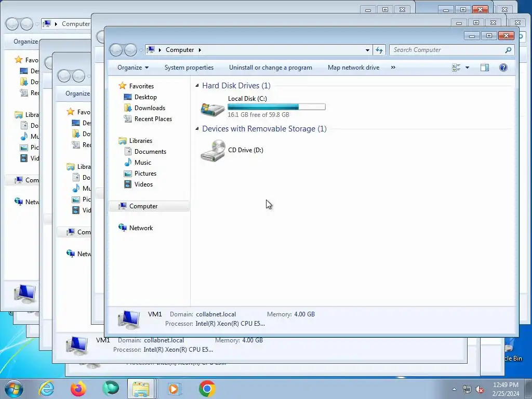The width and height of the screenshot is (532, 399).
Task: Launch Firefox from taskbar
Action: [78, 389]
